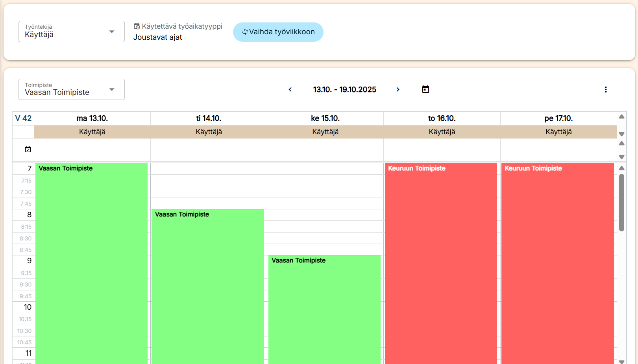Go to the previous week with left chevron
638x364 pixels.
tap(290, 90)
